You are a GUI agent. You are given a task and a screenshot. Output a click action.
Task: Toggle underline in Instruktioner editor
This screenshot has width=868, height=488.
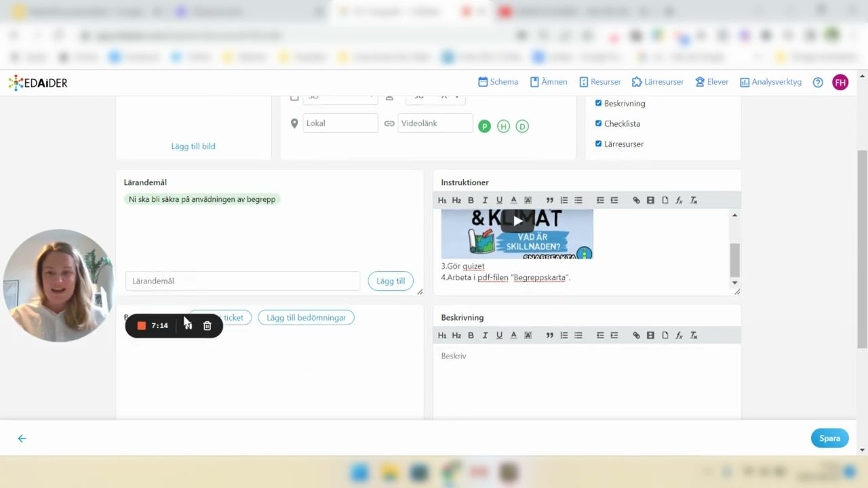(x=499, y=201)
